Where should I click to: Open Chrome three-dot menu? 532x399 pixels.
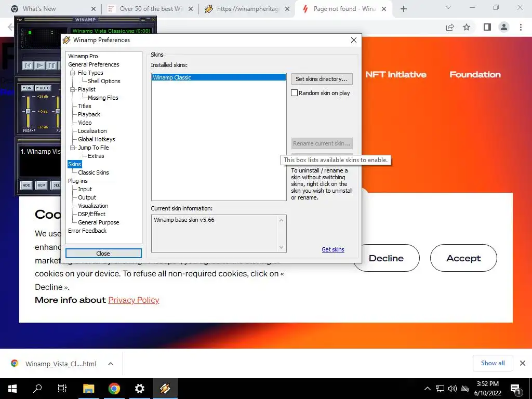click(x=521, y=27)
